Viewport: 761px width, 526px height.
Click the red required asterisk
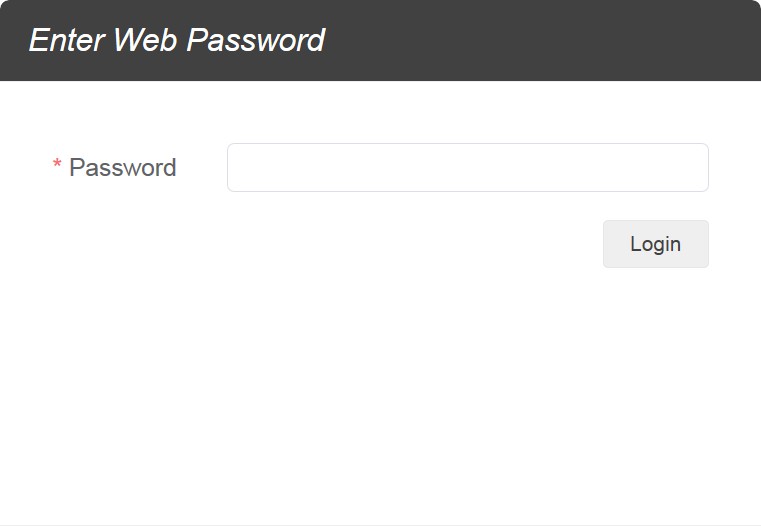(x=57, y=166)
